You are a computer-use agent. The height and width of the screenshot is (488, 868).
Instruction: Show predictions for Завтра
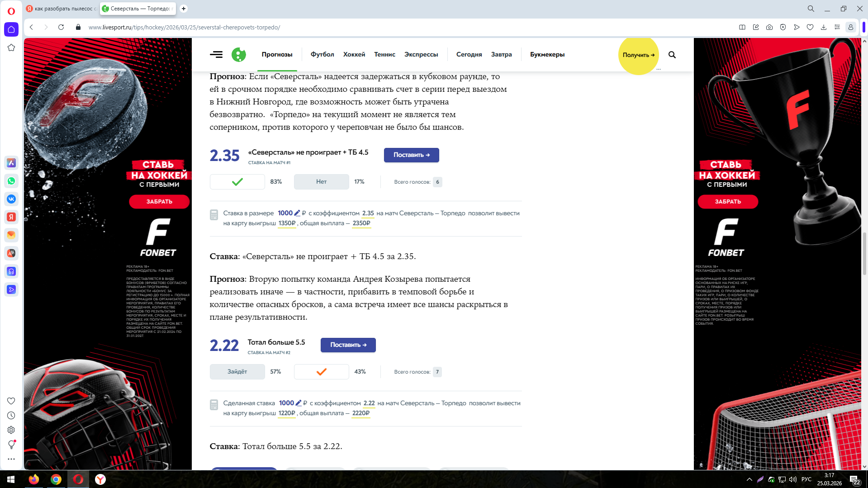pyautogui.click(x=502, y=55)
